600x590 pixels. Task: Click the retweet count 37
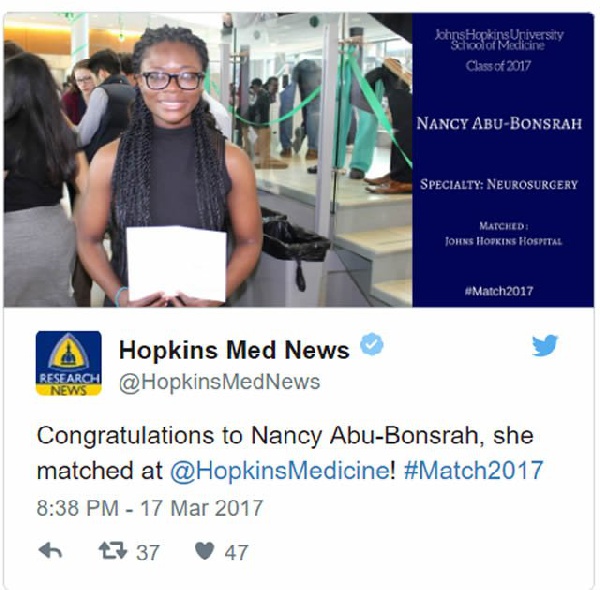tap(148, 553)
